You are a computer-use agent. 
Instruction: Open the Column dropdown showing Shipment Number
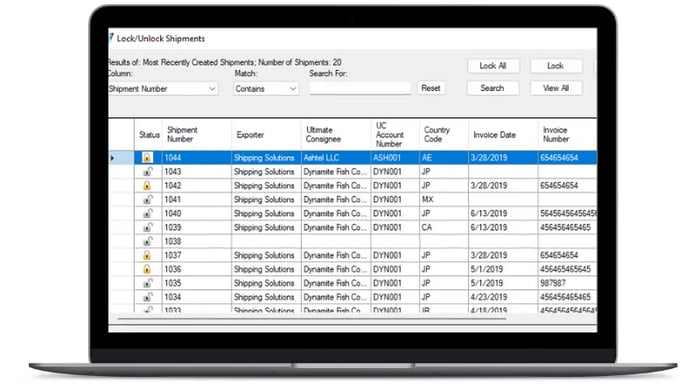(x=163, y=88)
